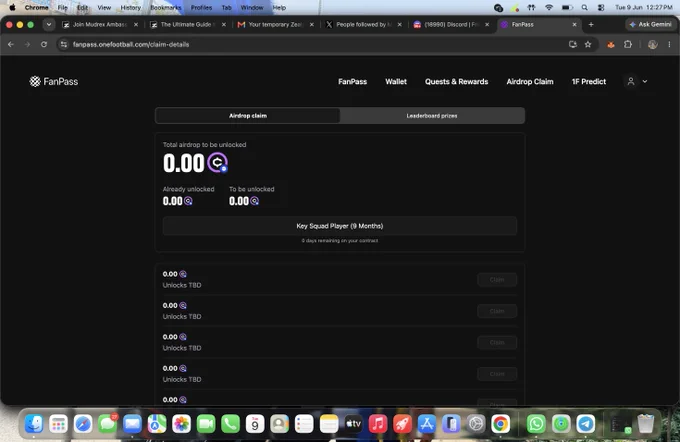Open the 1F Predict page

(588, 82)
